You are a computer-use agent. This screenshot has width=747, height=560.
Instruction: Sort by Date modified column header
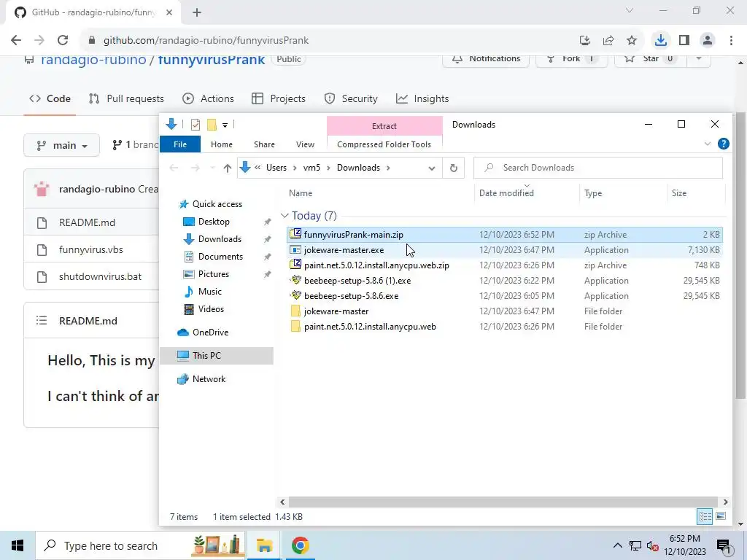(506, 192)
